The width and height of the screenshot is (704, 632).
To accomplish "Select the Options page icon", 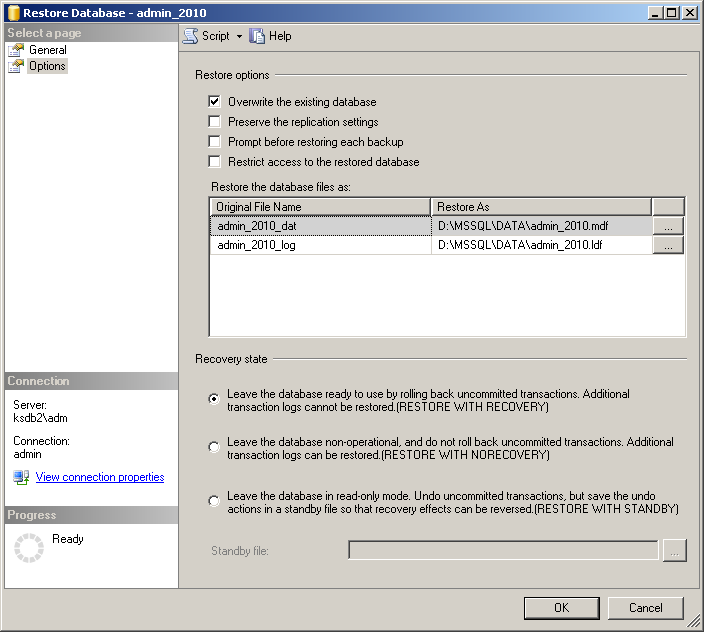I will (16, 66).
